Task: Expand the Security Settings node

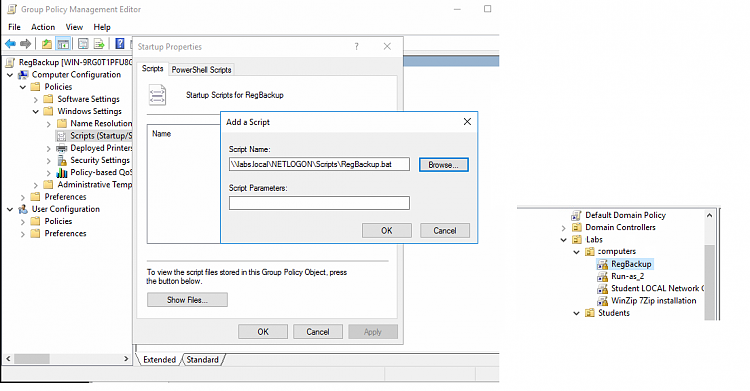Action: (49, 161)
